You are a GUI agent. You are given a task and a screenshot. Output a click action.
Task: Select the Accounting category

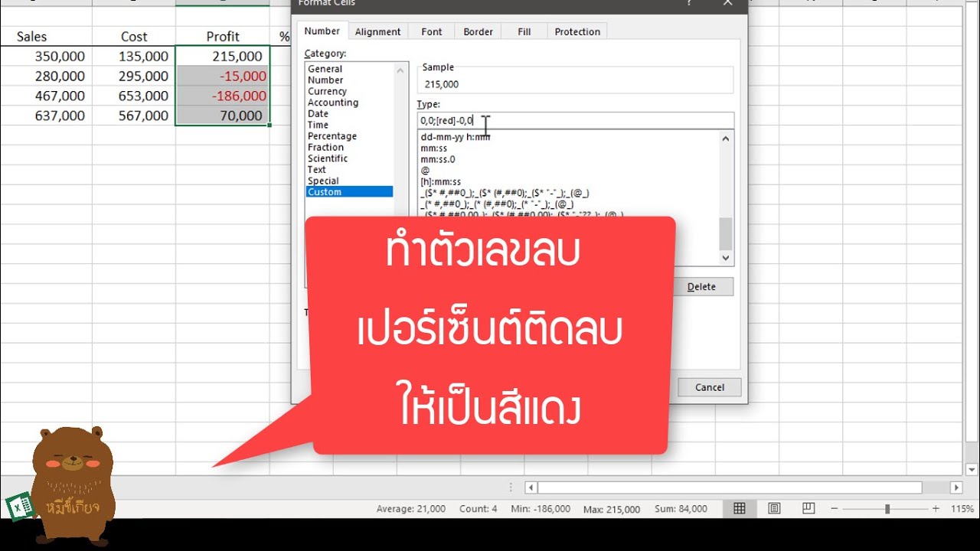point(332,103)
